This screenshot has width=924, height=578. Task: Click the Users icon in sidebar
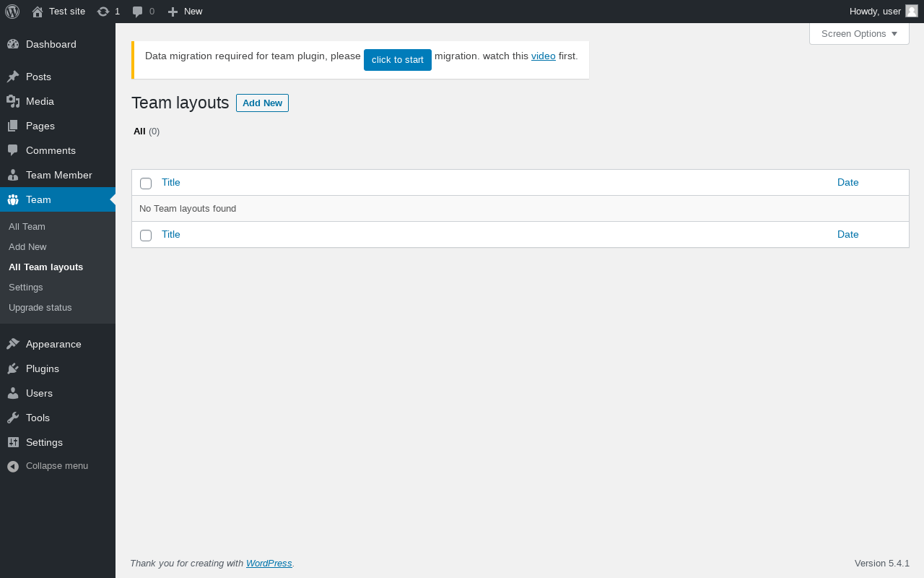pyautogui.click(x=13, y=393)
